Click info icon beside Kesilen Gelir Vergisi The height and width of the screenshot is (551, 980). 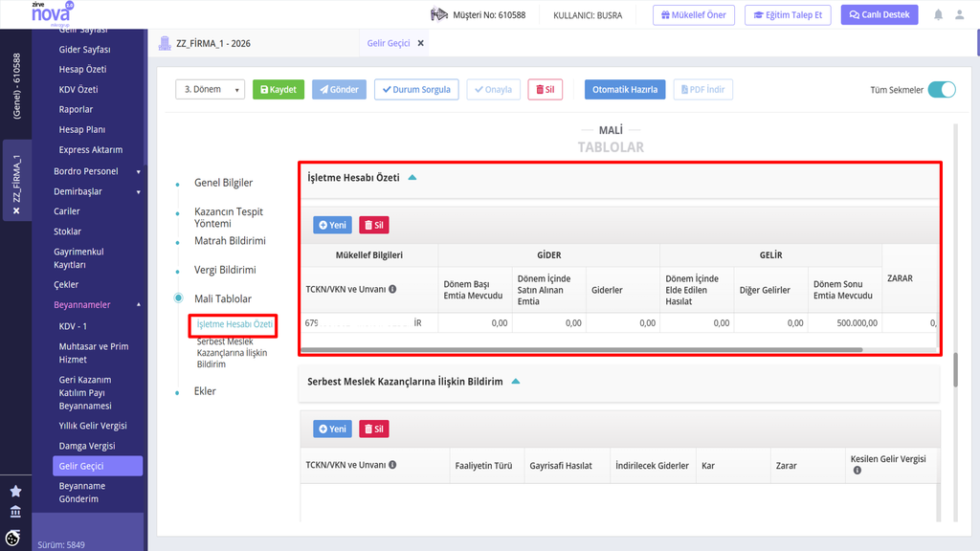pyautogui.click(x=857, y=471)
